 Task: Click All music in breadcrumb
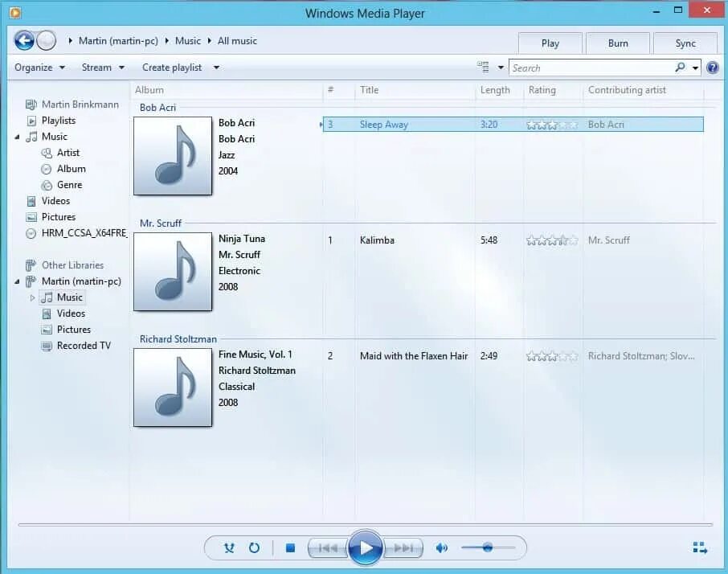coord(237,41)
